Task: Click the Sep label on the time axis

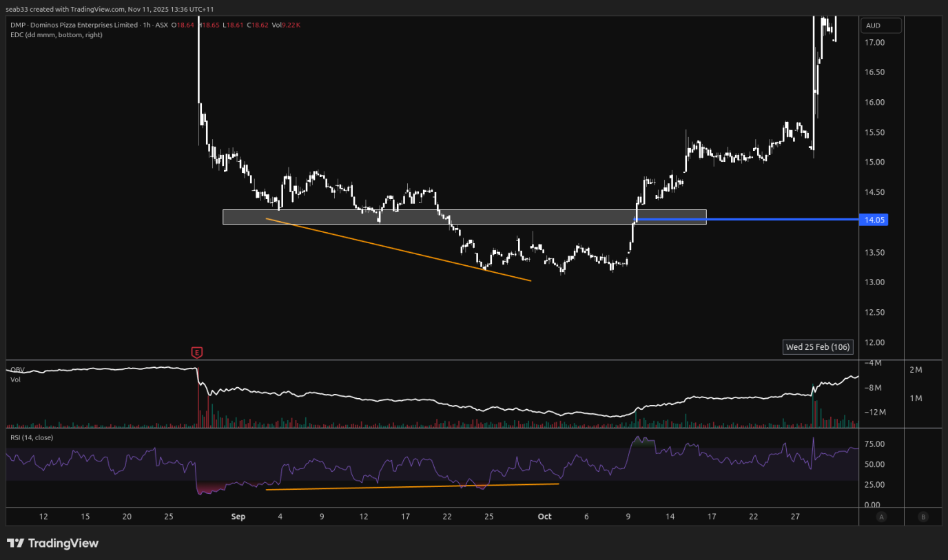Action: [238, 517]
